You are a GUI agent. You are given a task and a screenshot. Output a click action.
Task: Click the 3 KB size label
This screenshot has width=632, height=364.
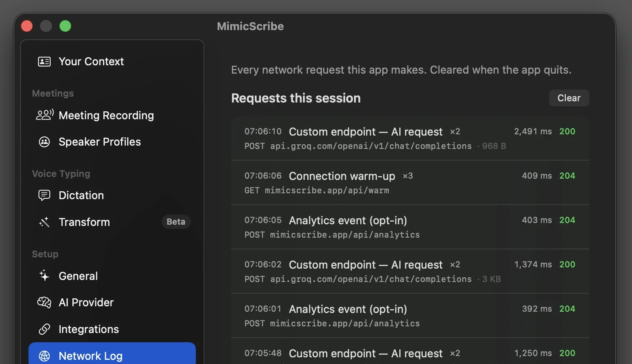pos(491,279)
